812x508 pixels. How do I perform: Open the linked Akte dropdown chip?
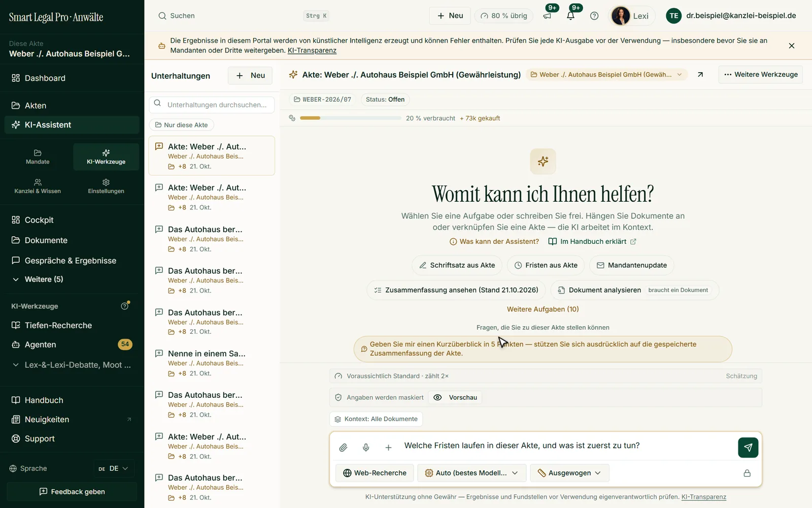click(606, 75)
